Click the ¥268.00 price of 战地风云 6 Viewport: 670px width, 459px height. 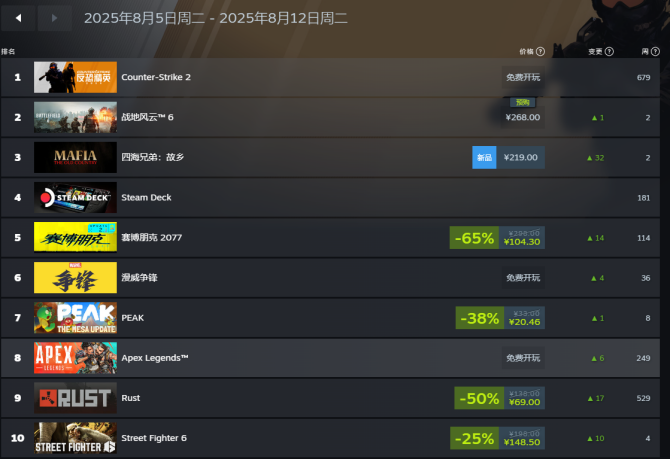[523, 118]
